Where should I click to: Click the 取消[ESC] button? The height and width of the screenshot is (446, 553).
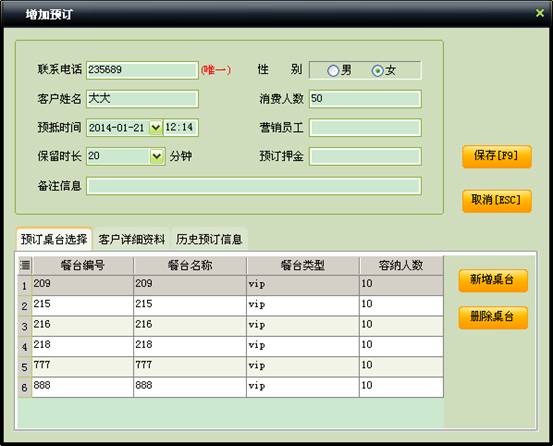[497, 201]
